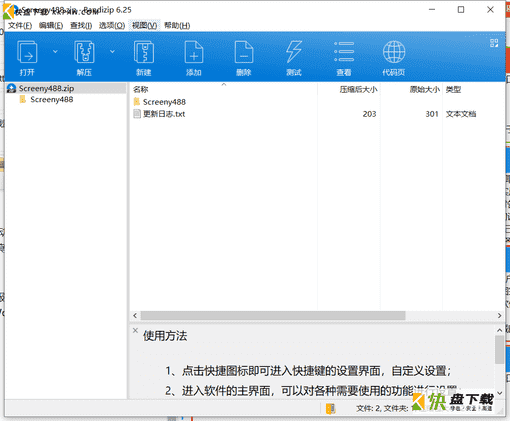
Task: Click the horizontal scrollbar left arrow
Action: [135, 315]
